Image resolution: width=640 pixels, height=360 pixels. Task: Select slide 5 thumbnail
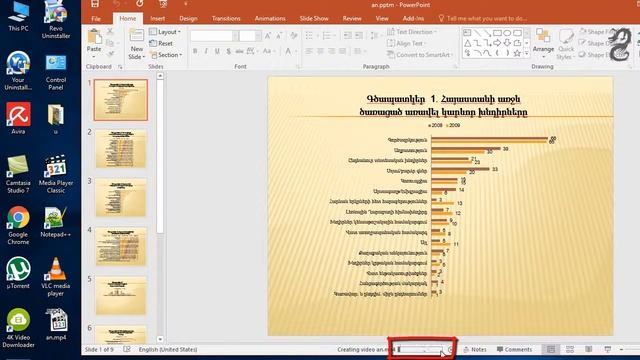(121, 296)
